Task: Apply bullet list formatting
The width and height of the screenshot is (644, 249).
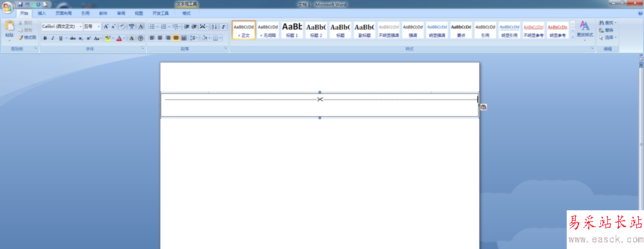Action: [152, 26]
